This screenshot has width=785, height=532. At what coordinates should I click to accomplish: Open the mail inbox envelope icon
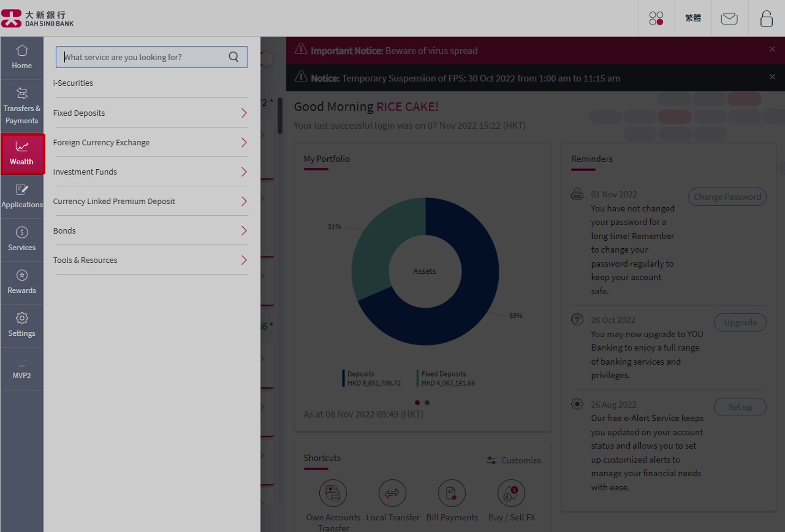(729, 18)
